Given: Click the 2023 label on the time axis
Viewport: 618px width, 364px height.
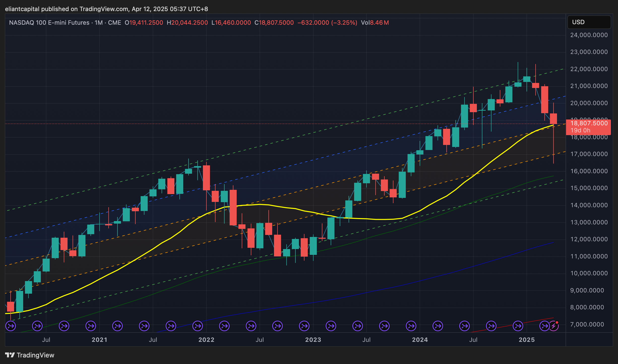Looking at the screenshot, I should coord(313,340).
